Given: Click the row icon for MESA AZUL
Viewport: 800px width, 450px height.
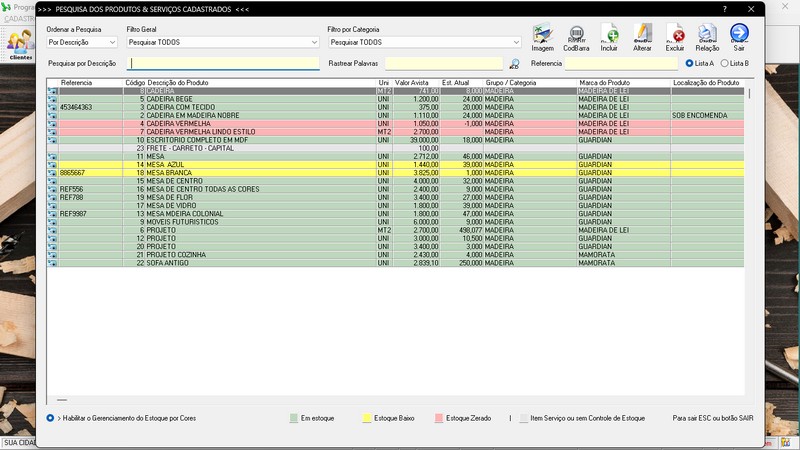Looking at the screenshot, I should coord(52,165).
